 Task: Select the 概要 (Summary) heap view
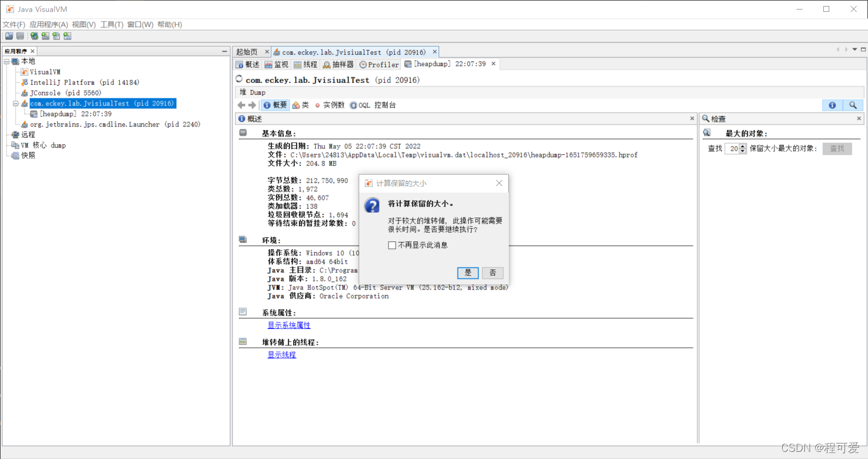[x=275, y=105]
